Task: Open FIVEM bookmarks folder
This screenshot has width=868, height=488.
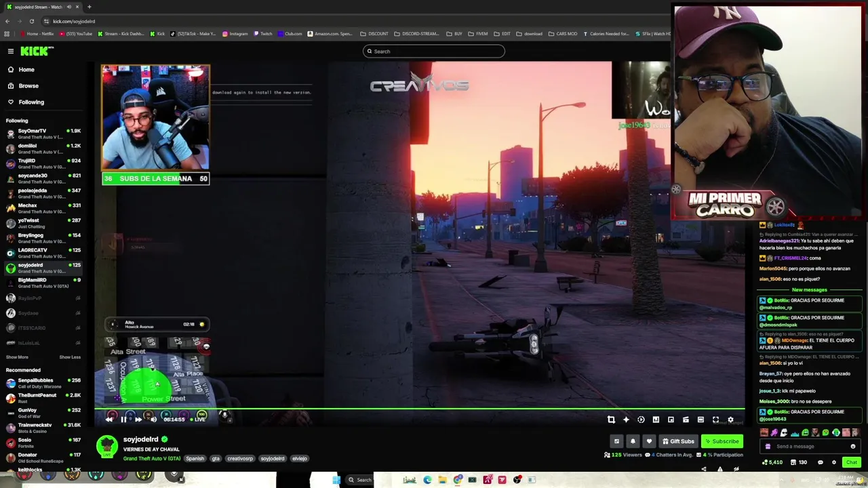Action: [479, 34]
